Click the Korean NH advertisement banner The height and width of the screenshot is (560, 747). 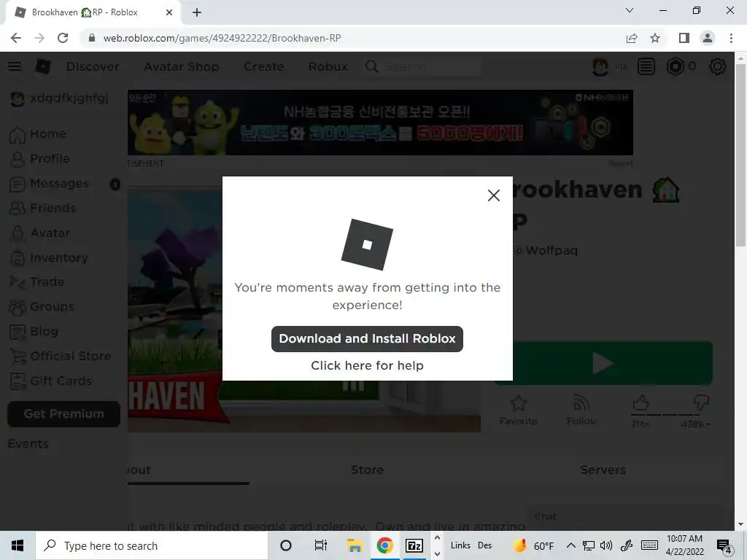(380, 122)
